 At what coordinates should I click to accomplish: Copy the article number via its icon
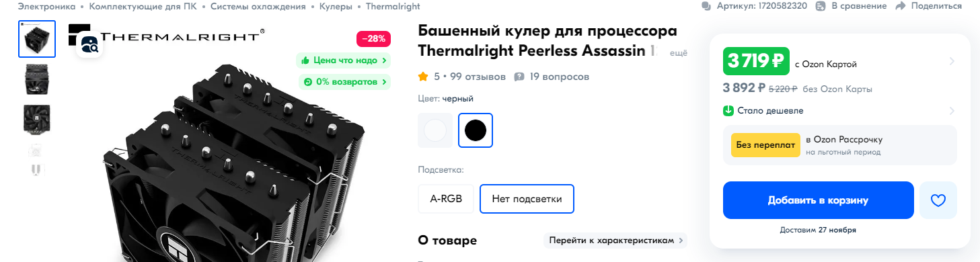click(x=706, y=6)
